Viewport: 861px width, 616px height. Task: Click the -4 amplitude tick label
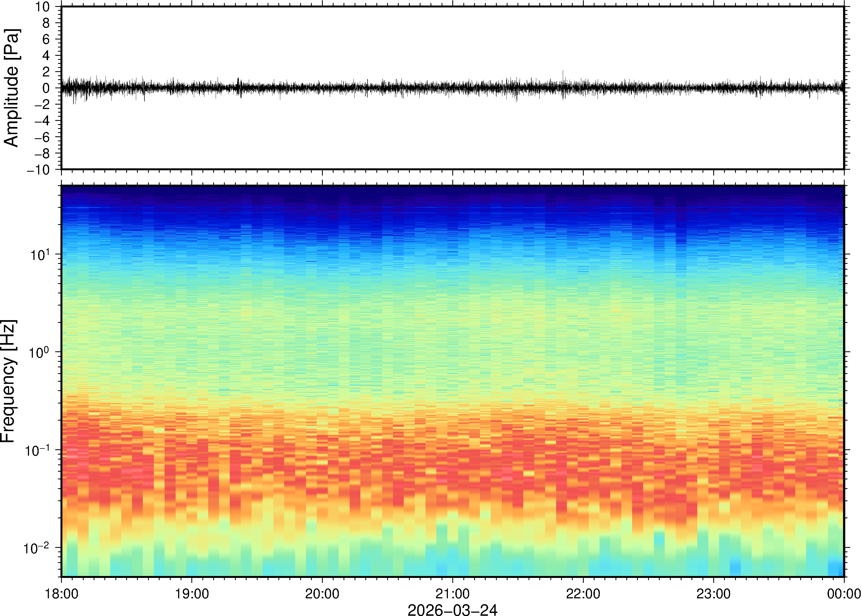[x=43, y=121]
